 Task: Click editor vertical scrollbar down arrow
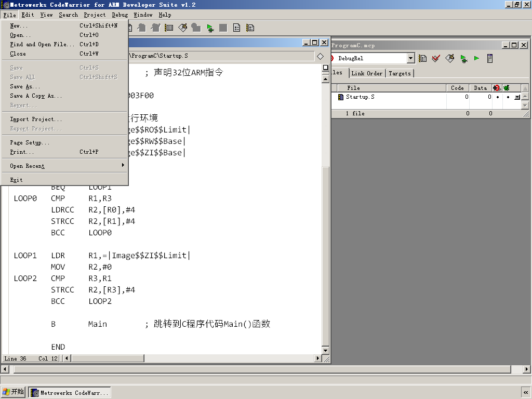pos(325,351)
